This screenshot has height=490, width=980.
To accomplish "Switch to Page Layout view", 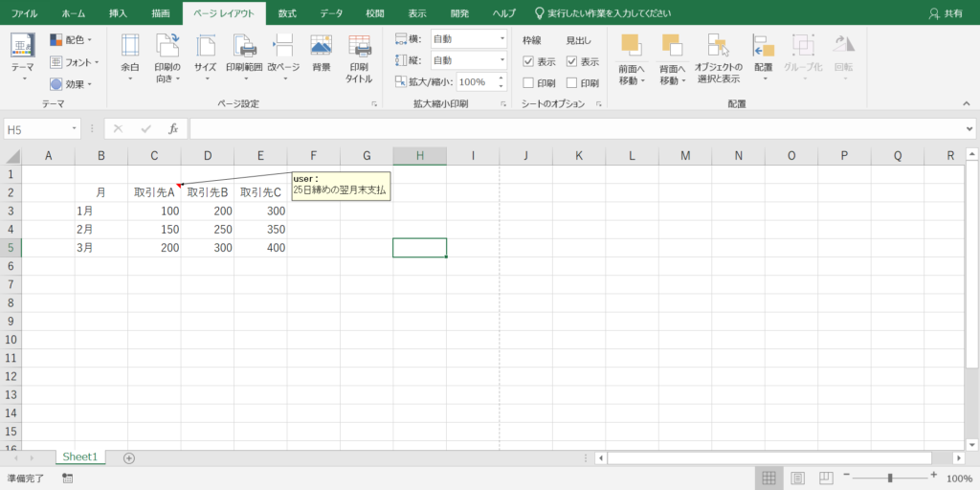I will pos(797,479).
